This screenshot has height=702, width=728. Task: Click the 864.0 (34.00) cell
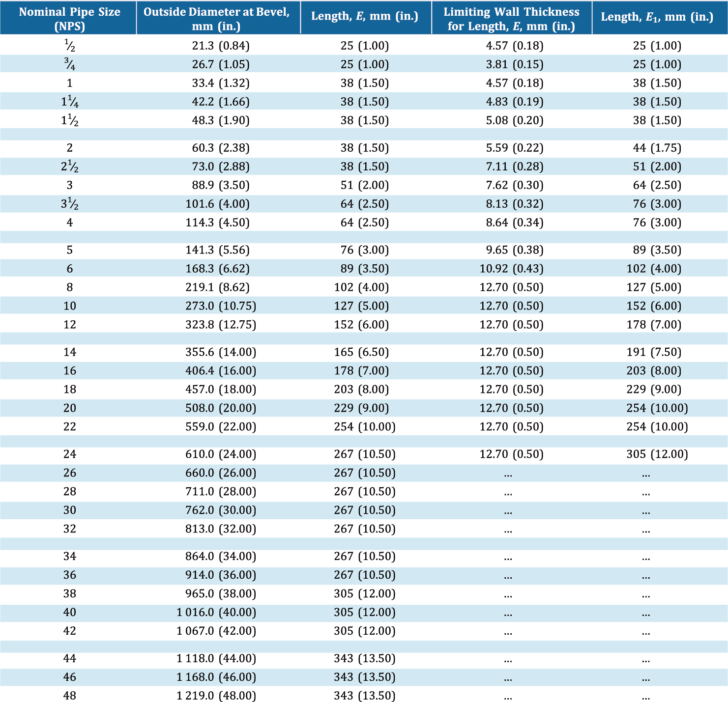pyautogui.click(x=221, y=557)
